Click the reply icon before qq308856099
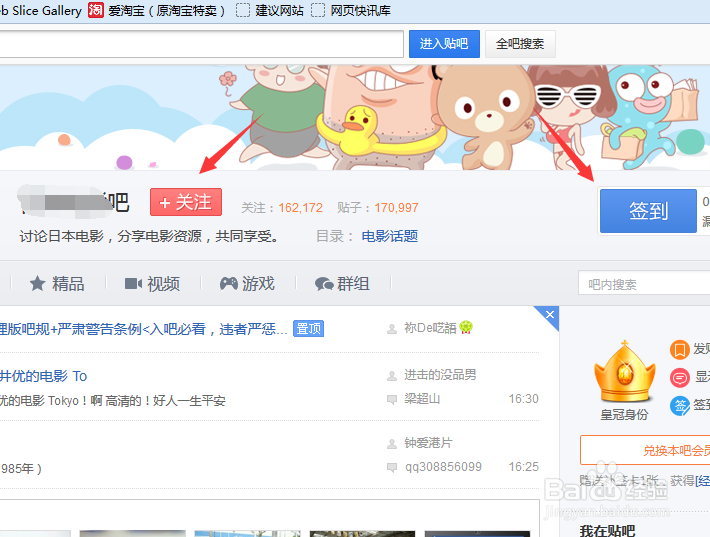The image size is (710, 537). click(x=392, y=467)
